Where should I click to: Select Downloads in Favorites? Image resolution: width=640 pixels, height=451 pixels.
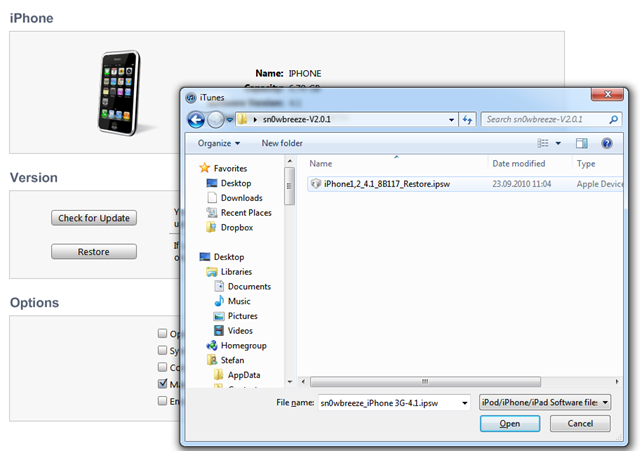click(x=242, y=198)
